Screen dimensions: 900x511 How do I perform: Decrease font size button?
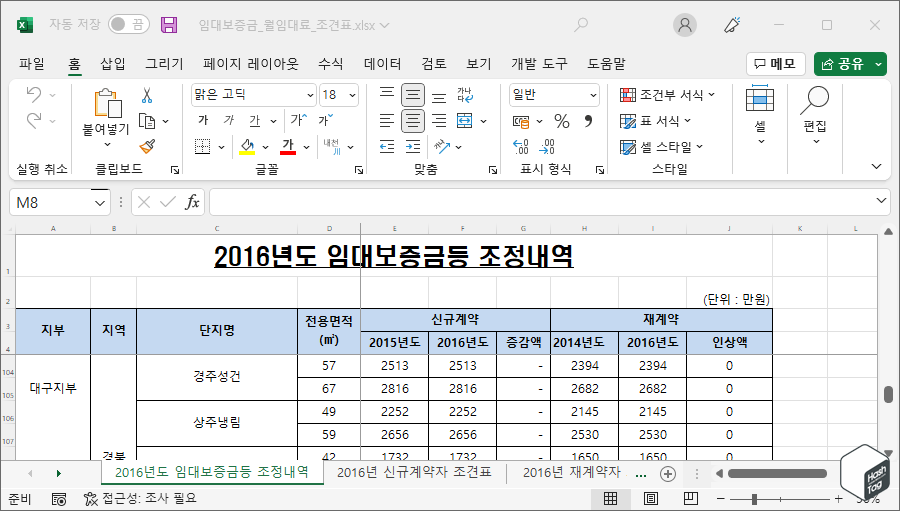tap(325, 120)
